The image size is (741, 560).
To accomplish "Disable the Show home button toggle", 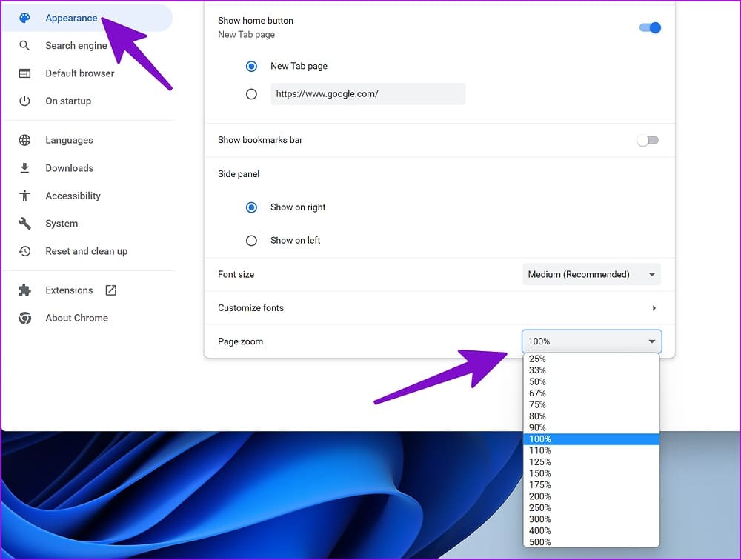I will [650, 27].
